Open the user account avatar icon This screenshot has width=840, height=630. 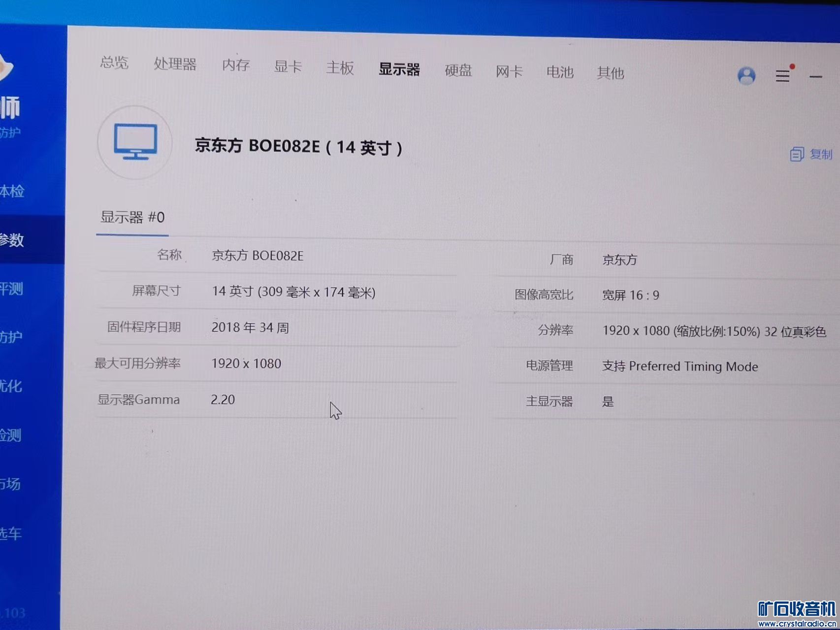click(x=746, y=76)
